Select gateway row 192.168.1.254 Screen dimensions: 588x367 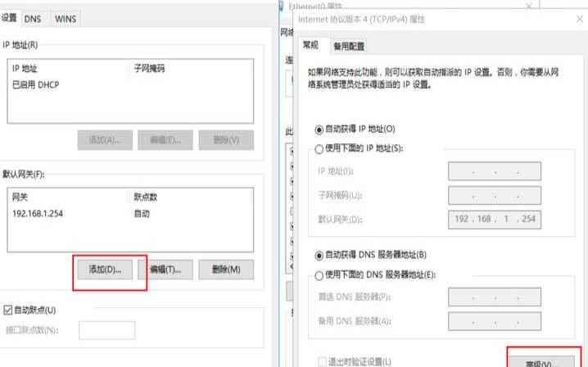click(x=129, y=214)
